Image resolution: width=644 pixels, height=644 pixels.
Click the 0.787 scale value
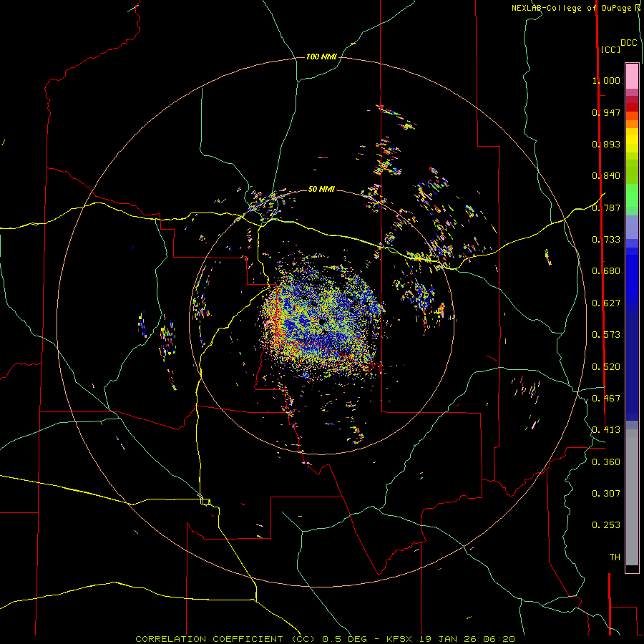(606, 208)
